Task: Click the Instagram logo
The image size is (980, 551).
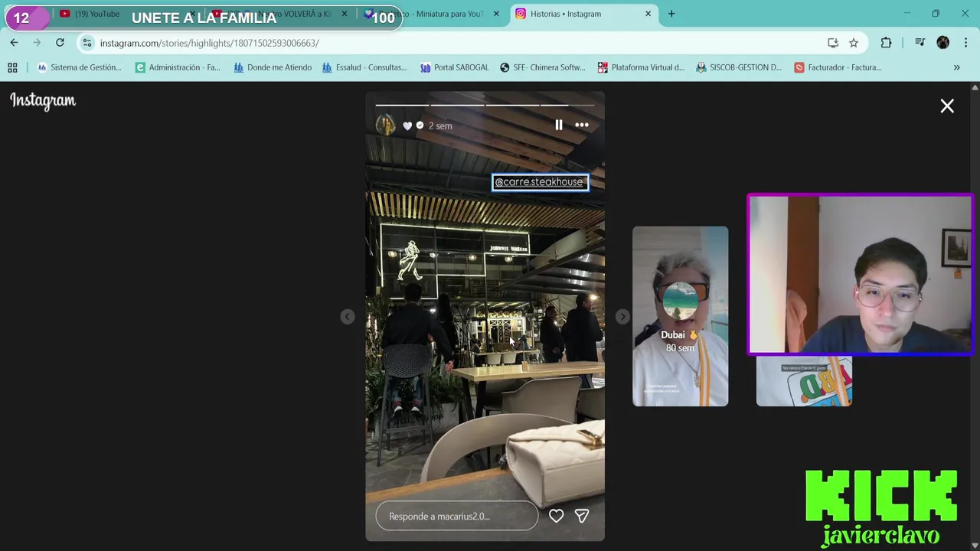Action: point(43,101)
